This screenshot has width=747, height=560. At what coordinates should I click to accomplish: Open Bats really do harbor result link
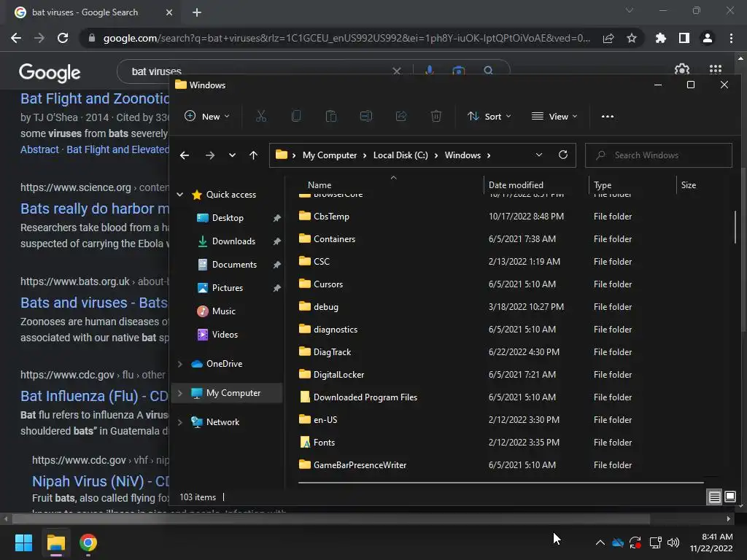95,209
